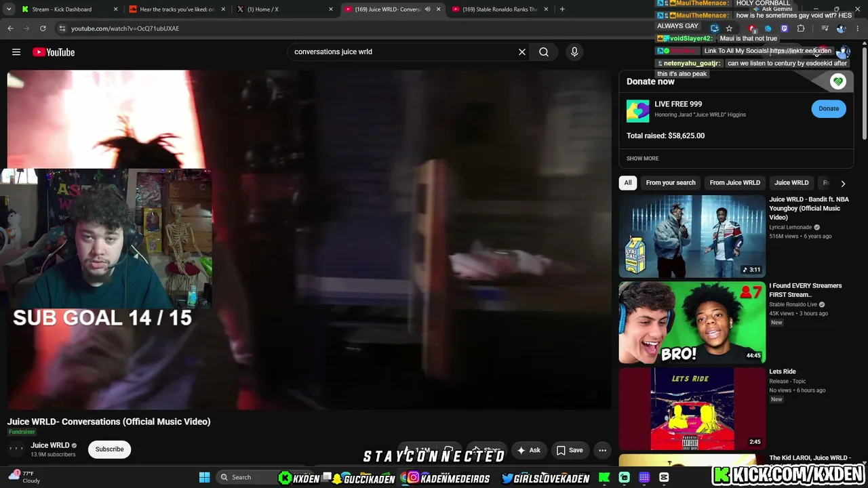
Task: Go to the YouTube home logo
Action: [x=54, y=52]
